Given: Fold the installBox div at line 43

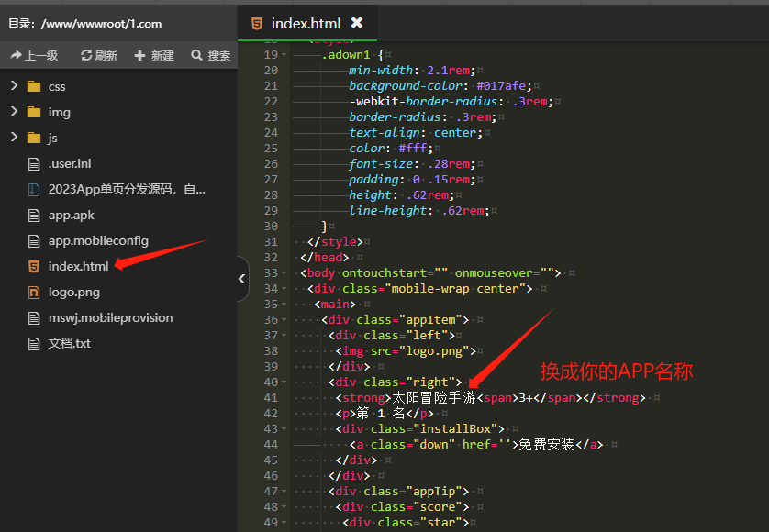Looking at the screenshot, I should [x=284, y=429].
